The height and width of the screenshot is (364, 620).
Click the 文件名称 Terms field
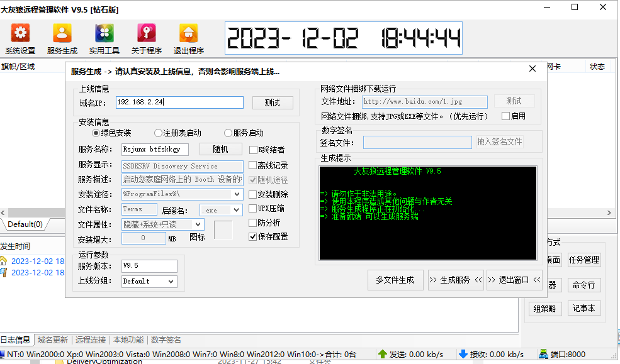pos(139,209)
